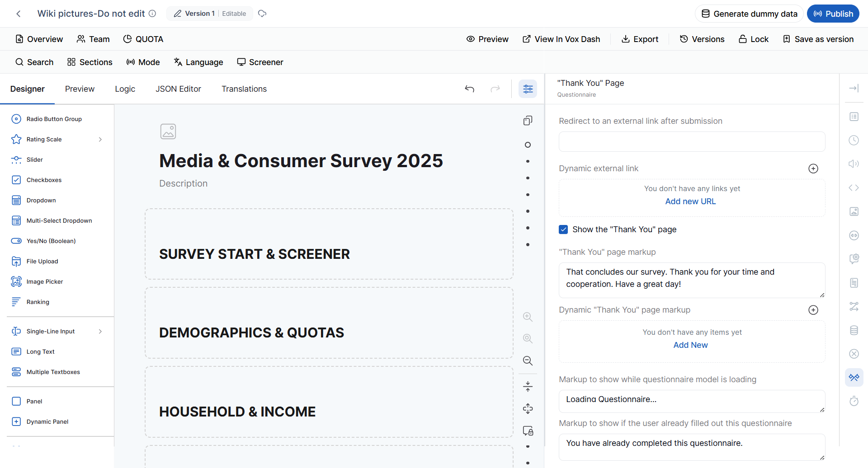
Task: Open the General list icon in right sidebar
Action: [854, 117]
